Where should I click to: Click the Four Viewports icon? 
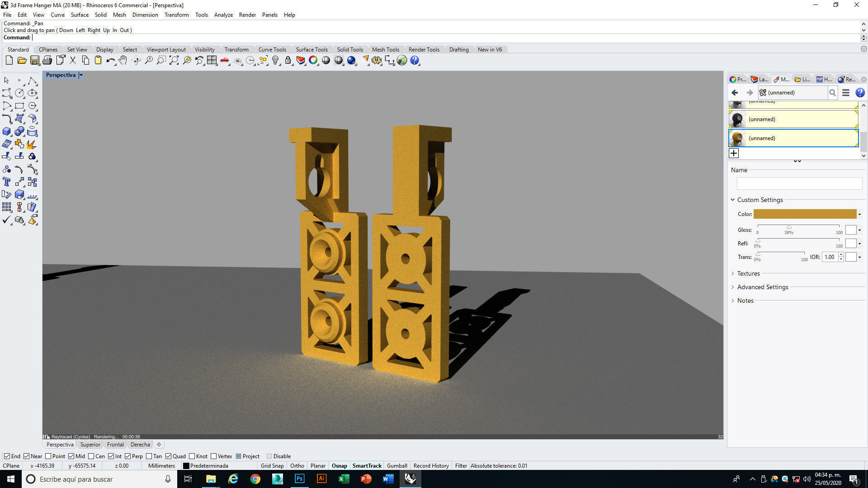click(212, 60)
